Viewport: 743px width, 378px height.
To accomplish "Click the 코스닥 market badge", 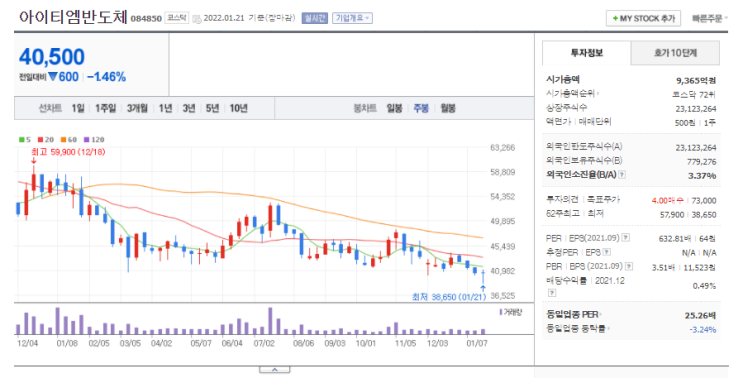I will pyautogui.click(x=177, y=18).
